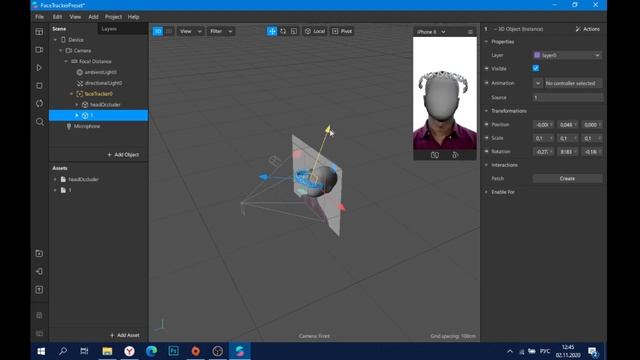Open the Actions button in inspector
Screen dimensions: 640x360
587,29
